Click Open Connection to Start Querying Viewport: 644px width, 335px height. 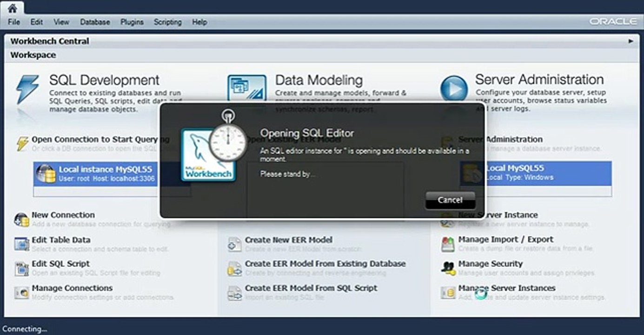point(100,139)
